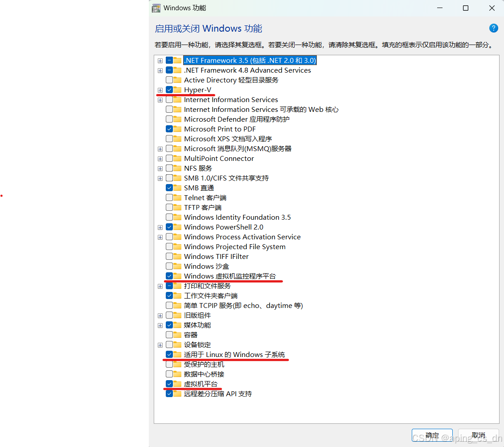Click the folder icon beside Windows 沙盒
504x447 pixels.
coord(177,266)
